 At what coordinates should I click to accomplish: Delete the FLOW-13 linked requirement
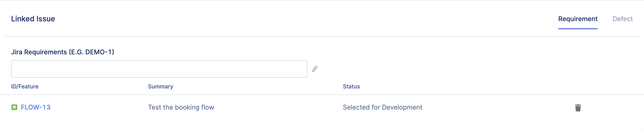coord(578,108)
